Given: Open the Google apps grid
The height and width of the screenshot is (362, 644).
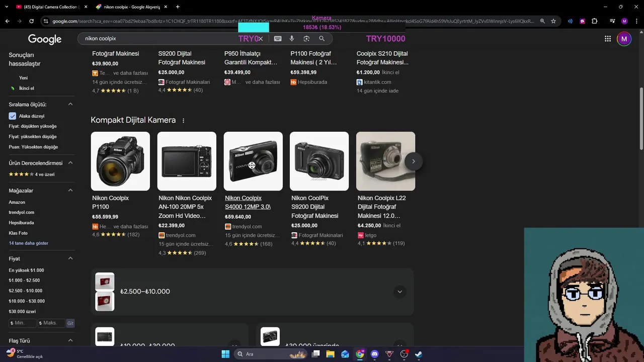Looking at the screenshot, I should pos(608,39).
